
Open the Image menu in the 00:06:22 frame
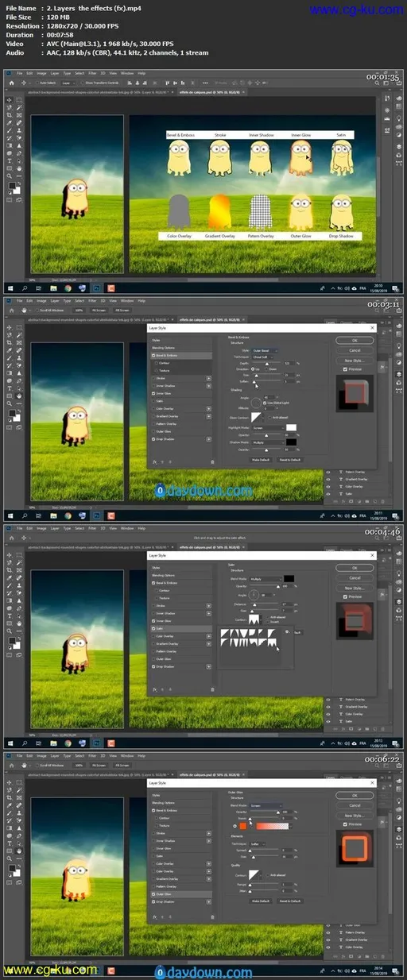(x=41, y=755)
